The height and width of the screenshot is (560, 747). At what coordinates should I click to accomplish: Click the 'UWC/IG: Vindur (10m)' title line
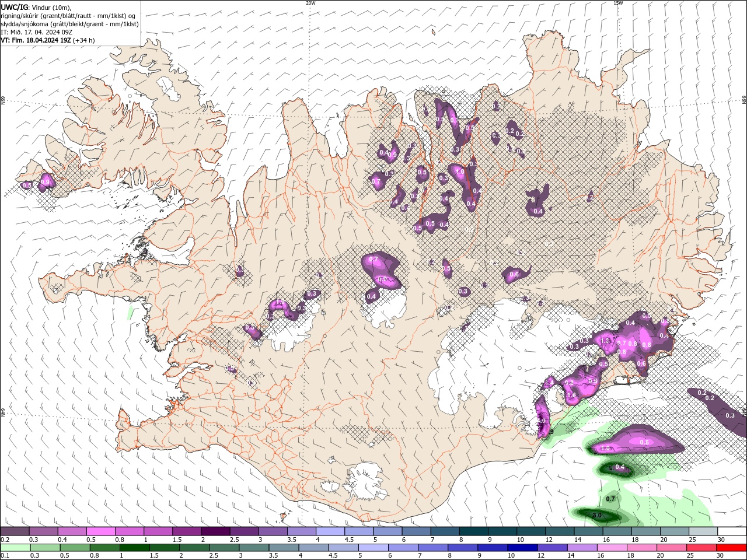pos(36,7)
